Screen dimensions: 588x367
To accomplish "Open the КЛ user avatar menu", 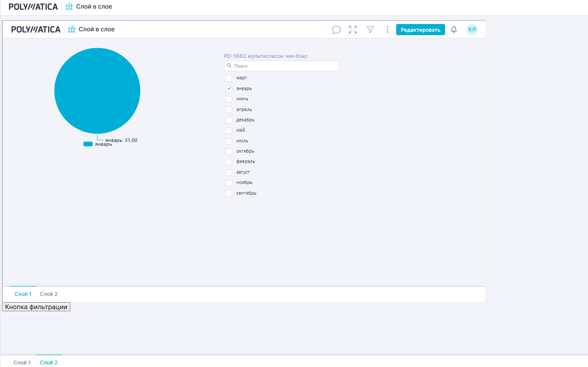I will (472, 30).
